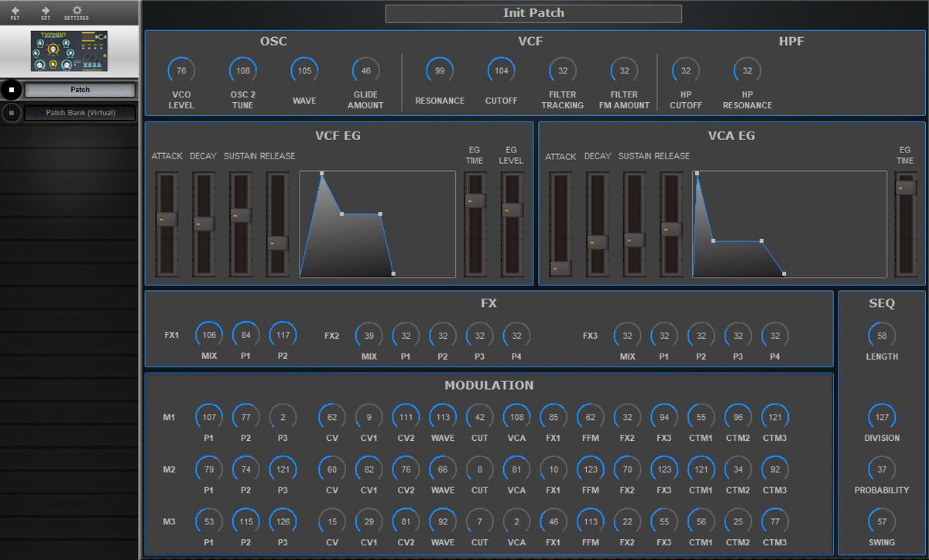The image size is (929, 560).
Task: Click the M3 P3 knob
Action: point(283,522)
